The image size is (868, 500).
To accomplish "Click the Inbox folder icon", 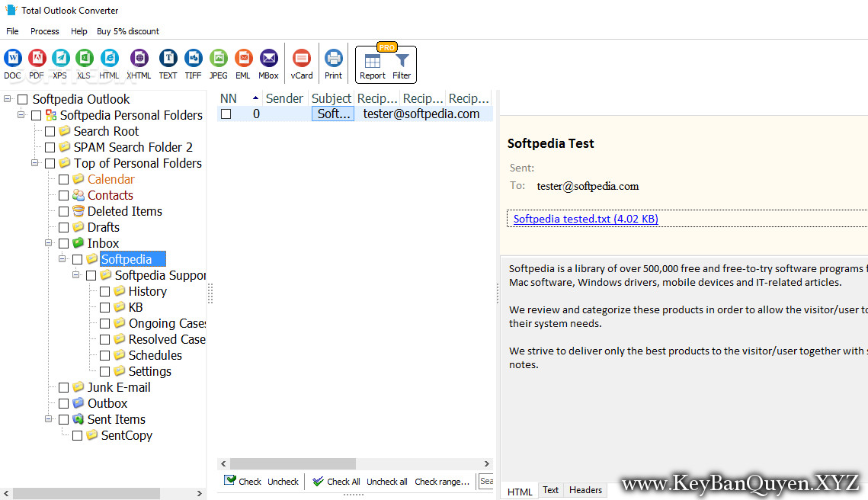I will (x=78, y=242).
